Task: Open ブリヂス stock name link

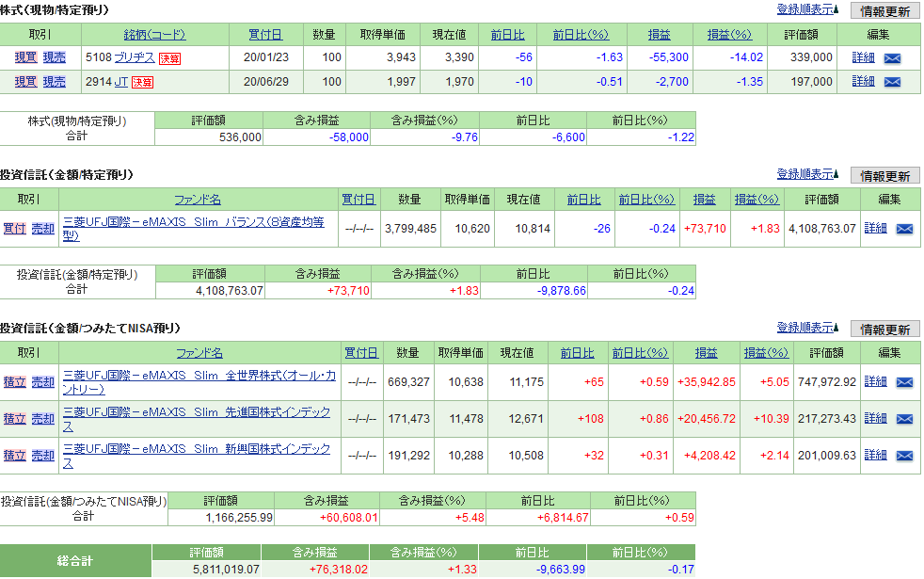Action: click(x=135, y=57)
